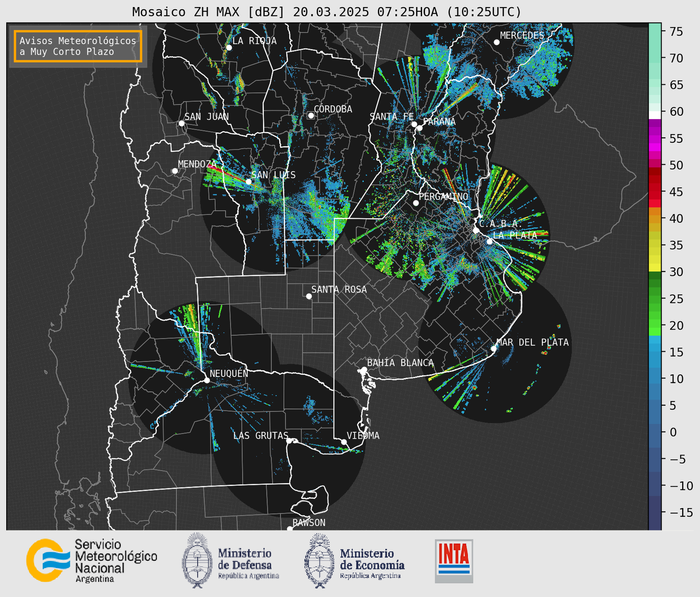This screenshot has height=597, width=700.
Task: Click the bright green 20 dBZ color band
Action: click(x=655, y=324)
